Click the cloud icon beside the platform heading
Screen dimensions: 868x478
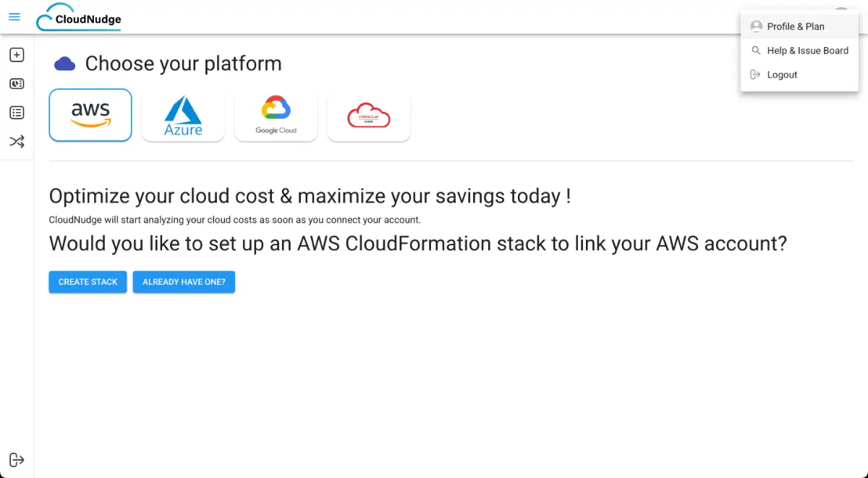point(64,64)
